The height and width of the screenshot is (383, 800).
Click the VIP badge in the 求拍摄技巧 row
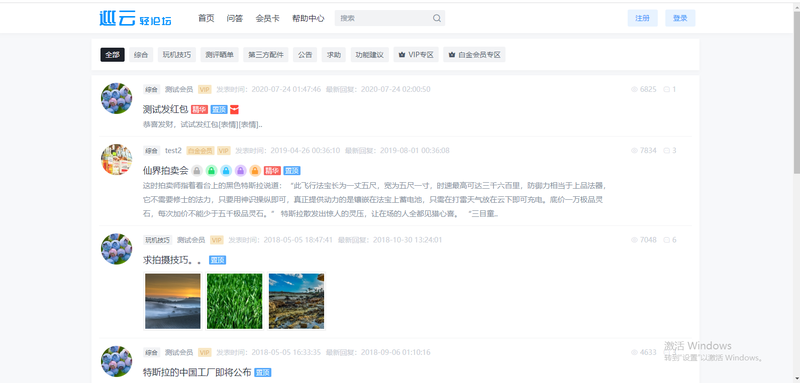[217, 240]
